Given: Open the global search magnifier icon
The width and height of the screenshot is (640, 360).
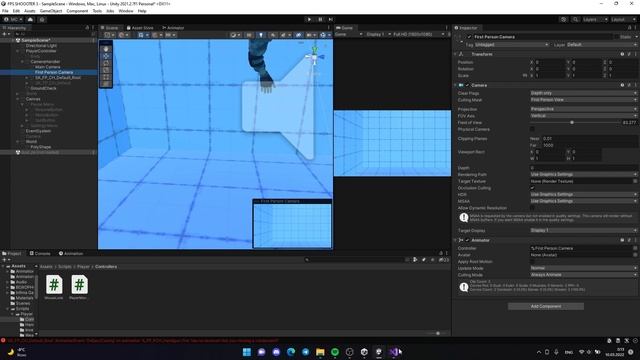Looking at the screenshot, I should pos(575,19).
